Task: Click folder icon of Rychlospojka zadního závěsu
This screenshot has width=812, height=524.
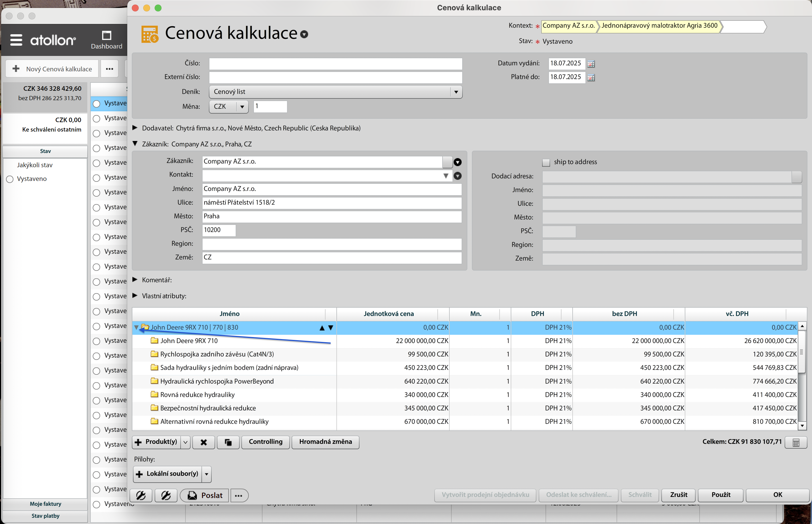Action: click(154, 354)
